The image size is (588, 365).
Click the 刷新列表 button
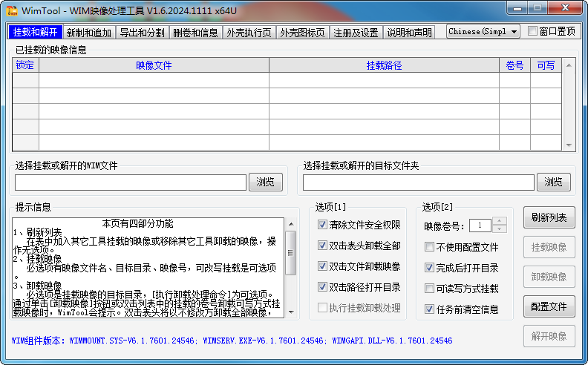pyautogui.click(x=549, y=217)
